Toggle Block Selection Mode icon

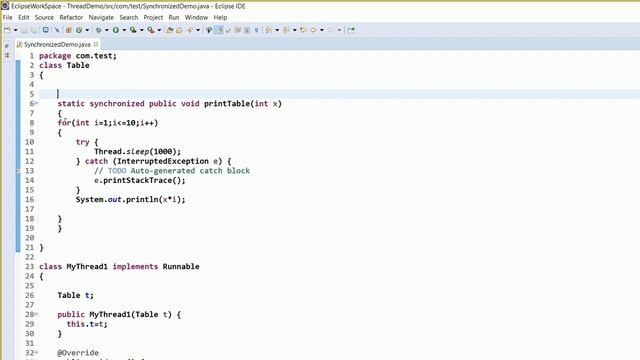click(x=247, y=30)
